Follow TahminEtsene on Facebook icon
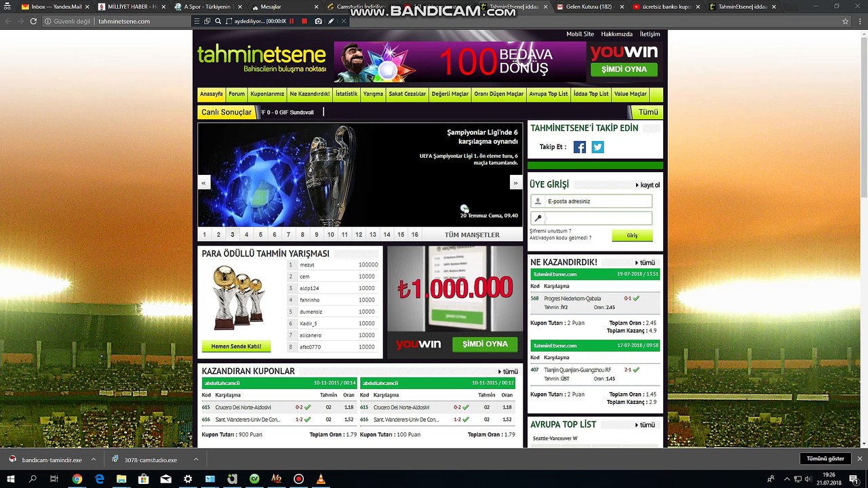 pyautogui.click(x=580, y=147)
